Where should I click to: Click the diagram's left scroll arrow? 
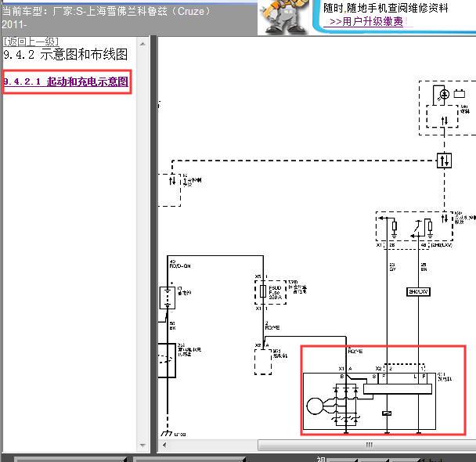point(164,445)
